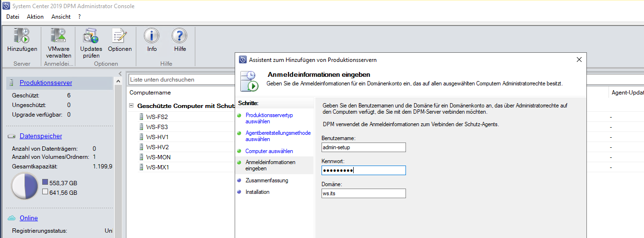The height and width of the screenshot is (238, 644).
Task: Go to Produktionsservertyp auswählen step
Action: [269, 119]
